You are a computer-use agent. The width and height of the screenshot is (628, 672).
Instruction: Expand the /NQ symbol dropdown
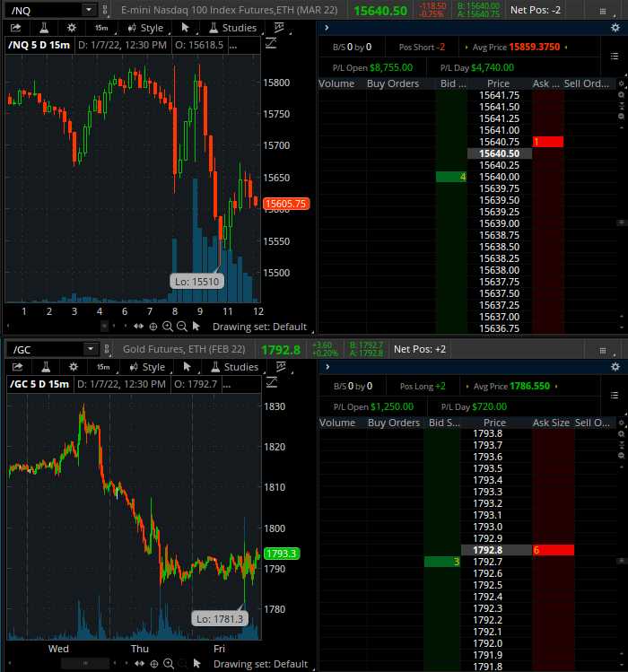[87, 10]
